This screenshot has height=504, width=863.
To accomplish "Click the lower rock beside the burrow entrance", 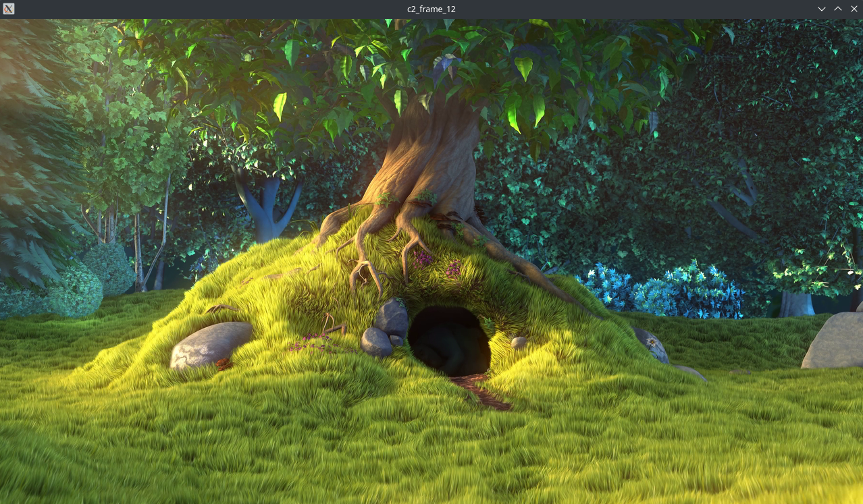I will click(376, 342).
